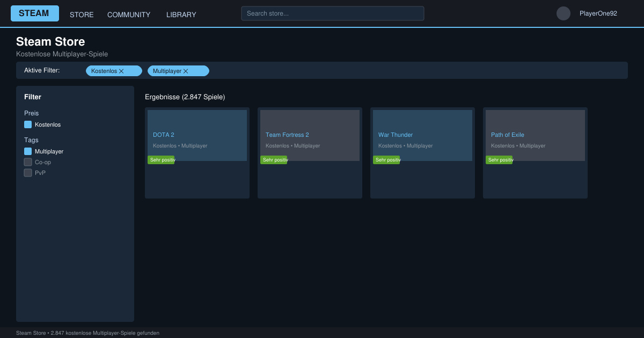Click the Steam Store page heading

pos(50,41)
